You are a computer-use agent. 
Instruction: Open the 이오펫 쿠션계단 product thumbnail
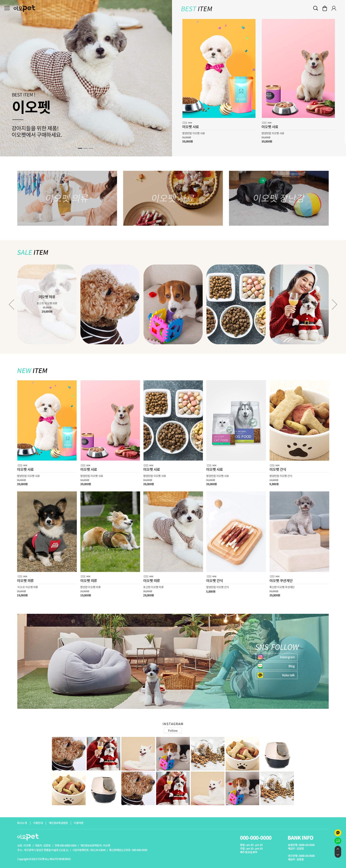tap(299, 531)
